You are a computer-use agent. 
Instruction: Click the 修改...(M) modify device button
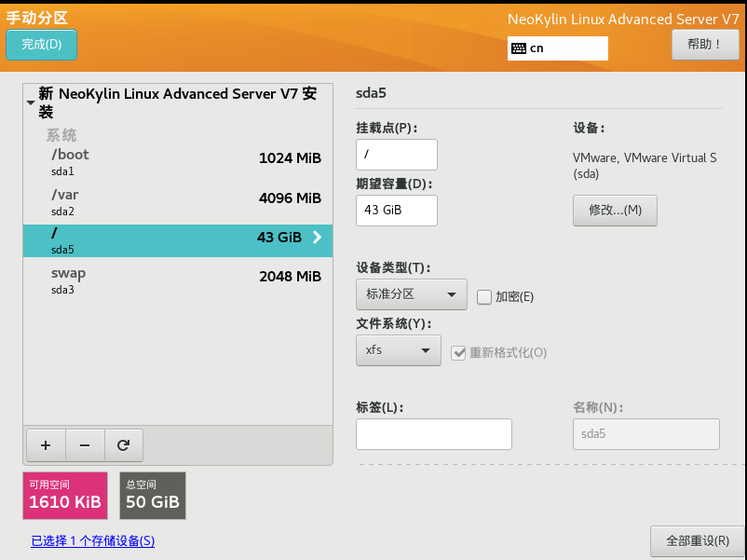615,211
